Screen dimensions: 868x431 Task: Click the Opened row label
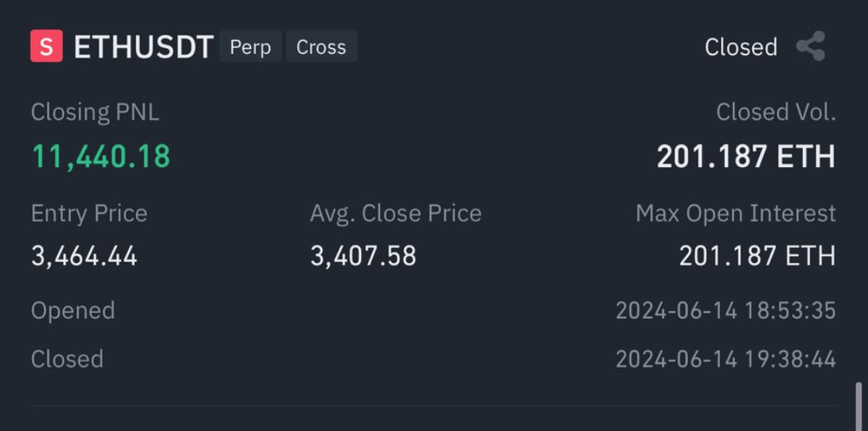pyautogui.click(x=73, y=310)
